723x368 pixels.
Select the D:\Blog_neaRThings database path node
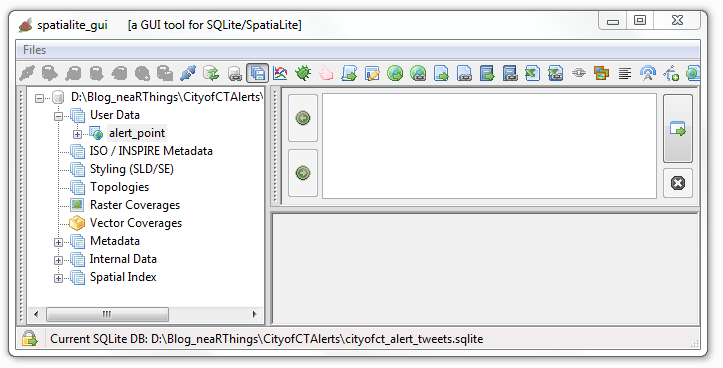coord(167,97)
